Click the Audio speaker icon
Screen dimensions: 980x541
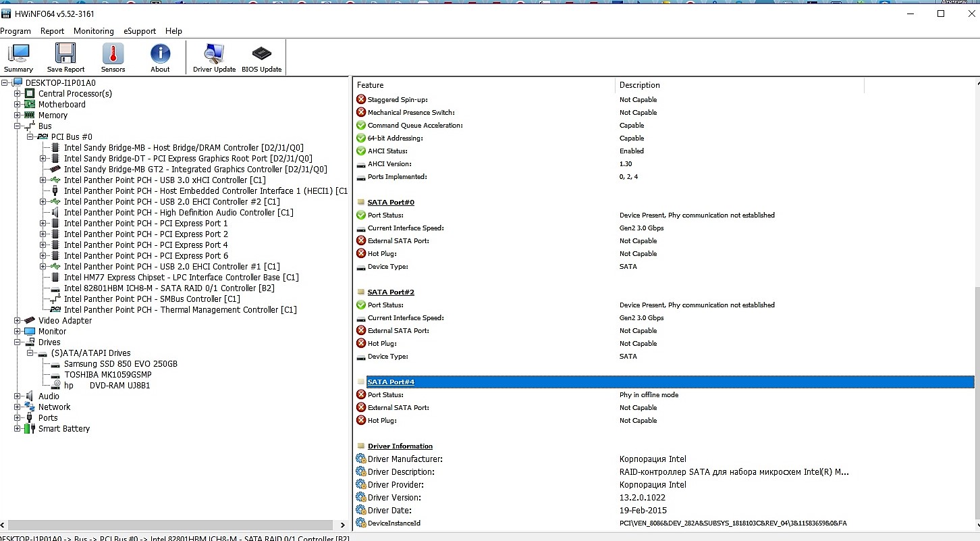point(30,396)
